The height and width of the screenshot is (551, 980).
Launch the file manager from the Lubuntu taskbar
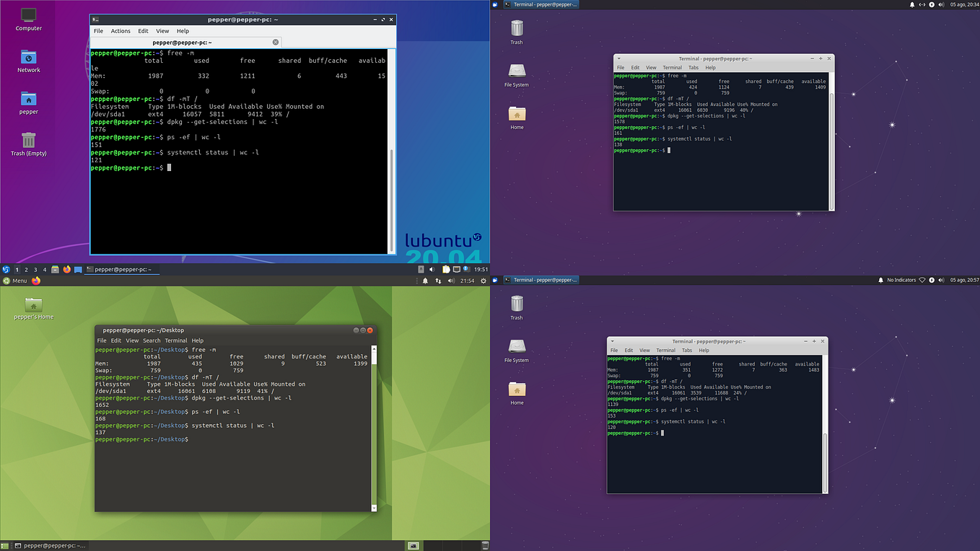[55, 269]
